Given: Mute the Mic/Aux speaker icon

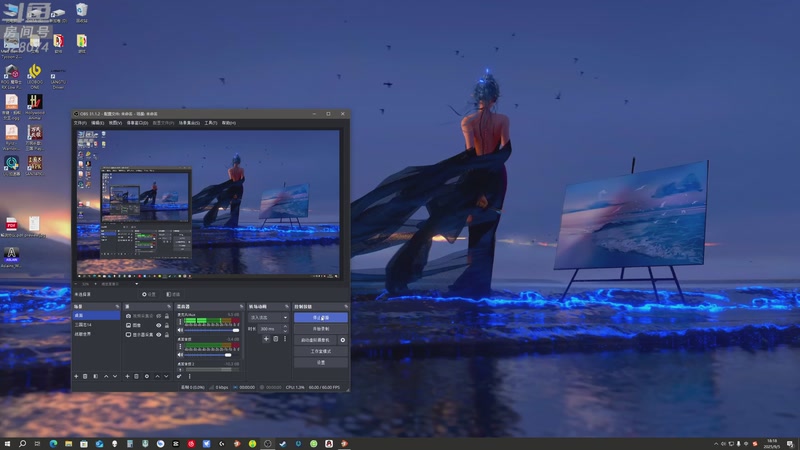Looking at the screenshot, I should click(x=180, y=330).
